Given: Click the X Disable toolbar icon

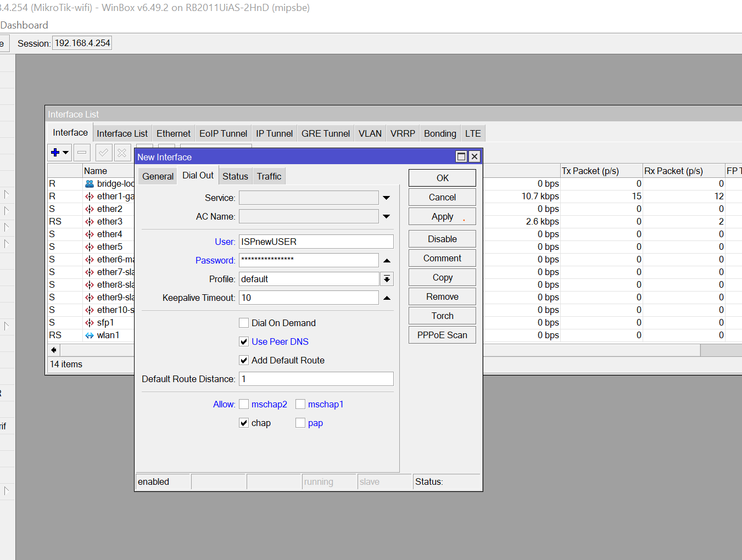Looking at the screenshot, I should click(x=122, y=153).
